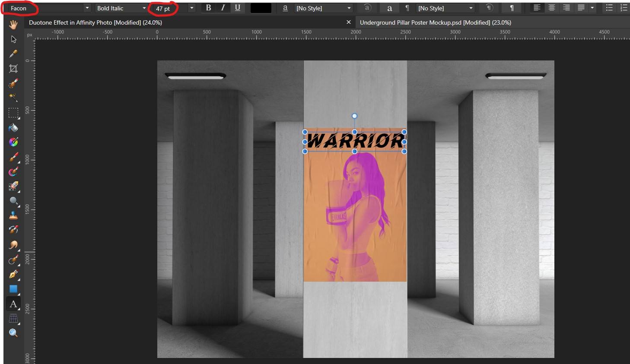This screenshot has height=364, width=630.
Task: Apply right text alignment
Action: (566, 7)
